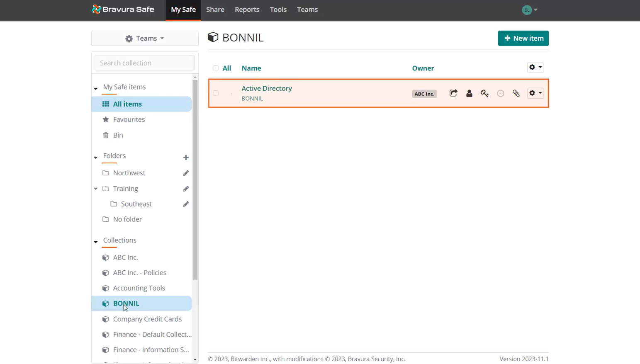
Task: Edit the Northwest folder pencil icon
Action: coord(186,173)
